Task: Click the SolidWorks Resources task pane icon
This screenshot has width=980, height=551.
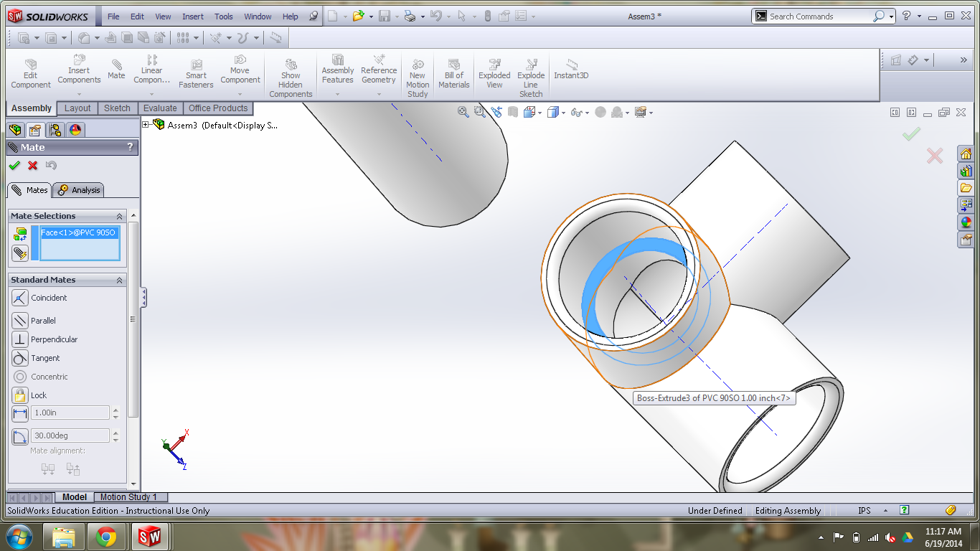Action: click(x=966, y=154)
